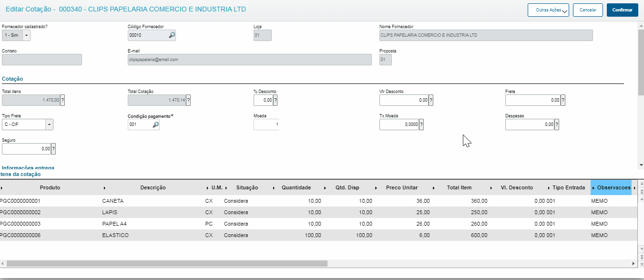644x280 pixels.
Task: Focus the Despesas input field
Action: 530,124
